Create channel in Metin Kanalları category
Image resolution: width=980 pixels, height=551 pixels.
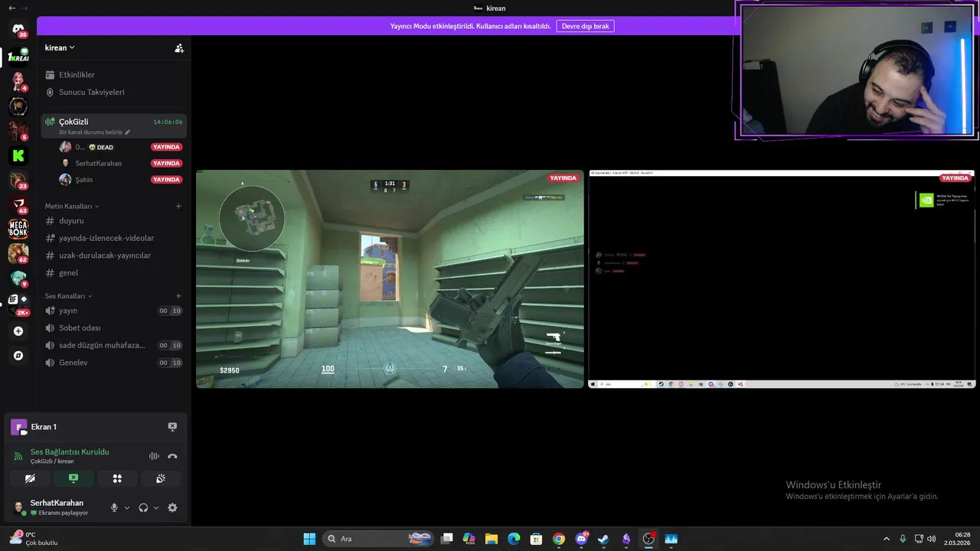pyautogui.click(x=178, y=206)
